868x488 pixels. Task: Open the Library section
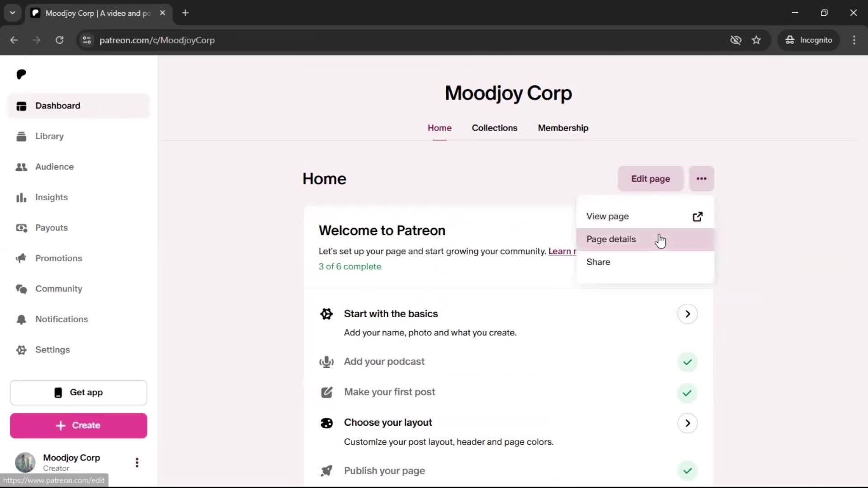[78, 136]
